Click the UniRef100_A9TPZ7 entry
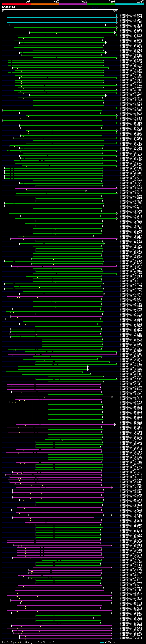The height and width of the screenshot is (644, 146). 131,58
